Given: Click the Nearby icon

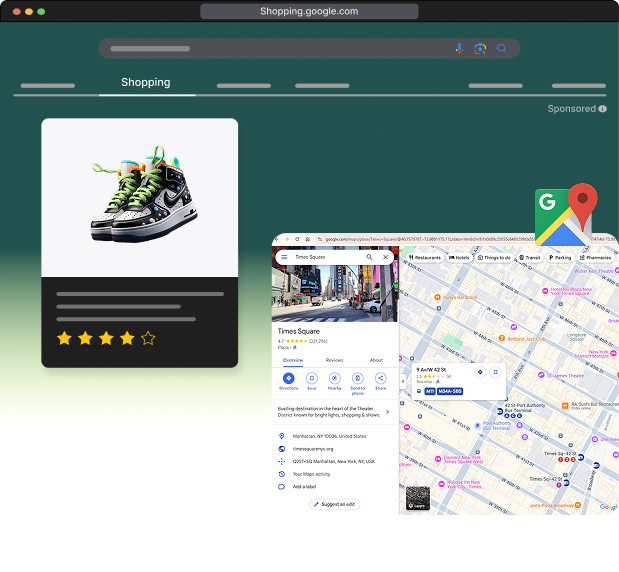Looking at the screenshot, I should click(334, 378).
